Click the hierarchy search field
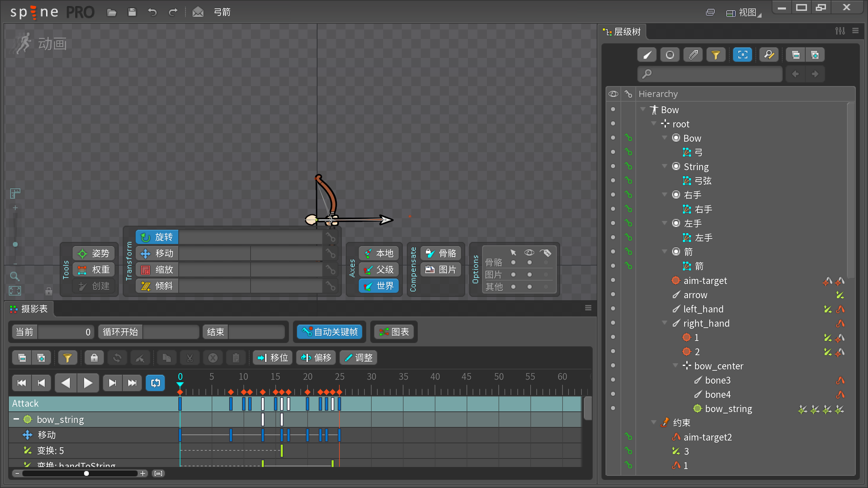The height and width of the screenshot is (488, 868). [710, 74]
